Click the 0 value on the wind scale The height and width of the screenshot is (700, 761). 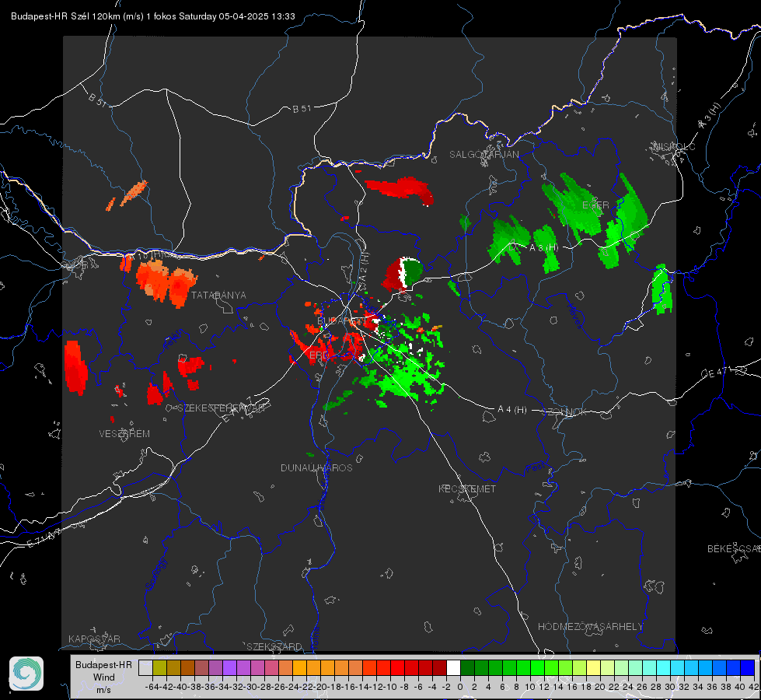[460, 687]
